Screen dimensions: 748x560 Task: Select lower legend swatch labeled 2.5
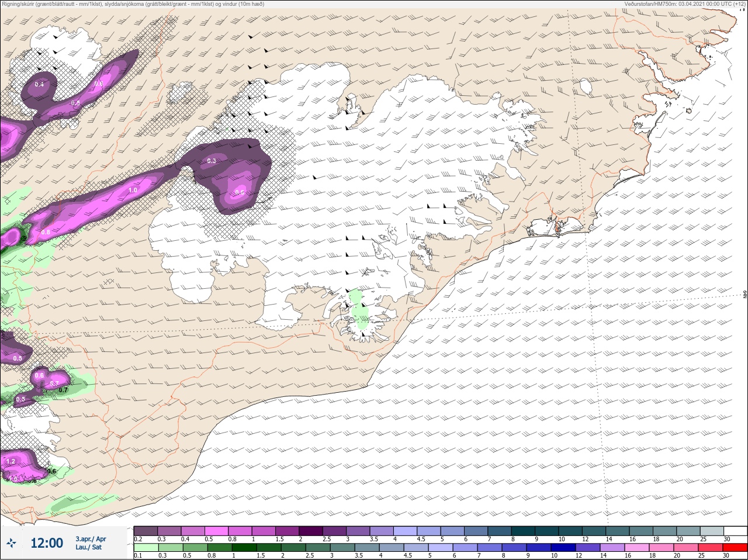tap(318, 548)
